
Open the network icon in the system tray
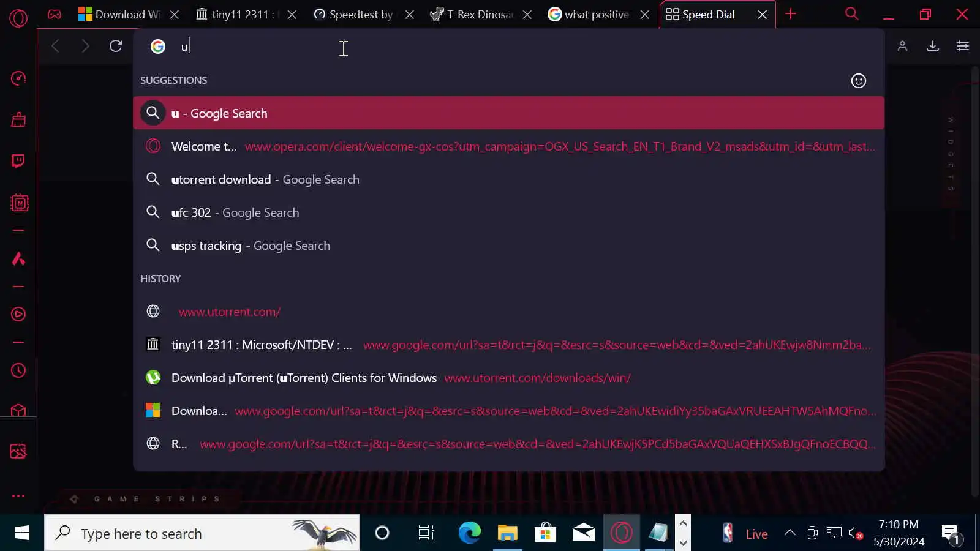click(x=834, y=533)
